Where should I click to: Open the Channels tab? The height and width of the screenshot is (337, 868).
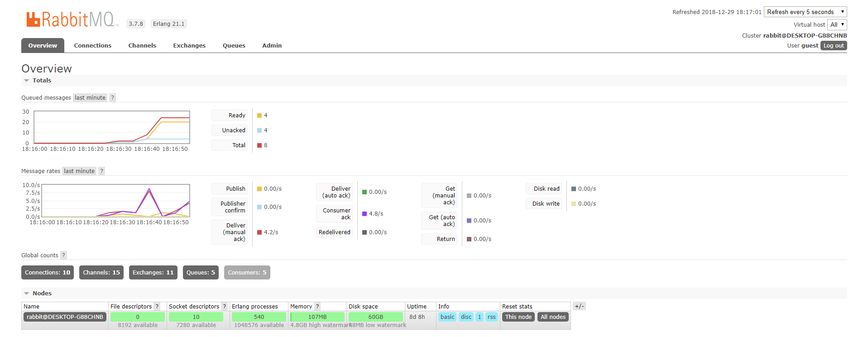[x=142, y=45]
